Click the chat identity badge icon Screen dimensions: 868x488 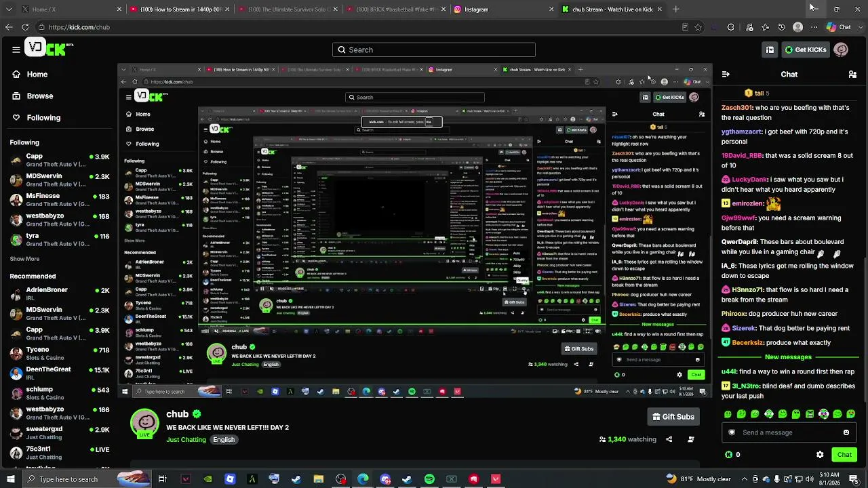pyautogui.click(x=732, y=432)
